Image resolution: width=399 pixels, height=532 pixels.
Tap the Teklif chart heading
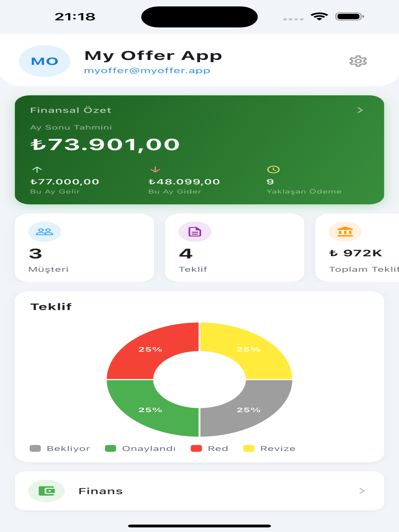coord(51,307)
